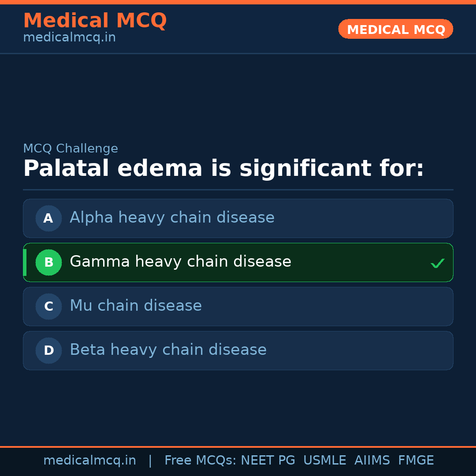Click the green checkmark on option B
The width and height of the screenshot is (476, 476).
(437, 263)
